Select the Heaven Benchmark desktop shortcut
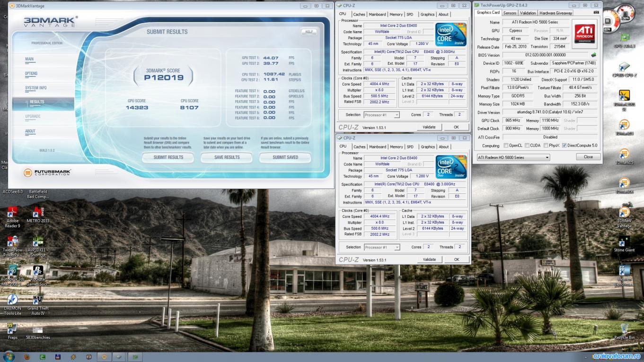 pos(624,276)
